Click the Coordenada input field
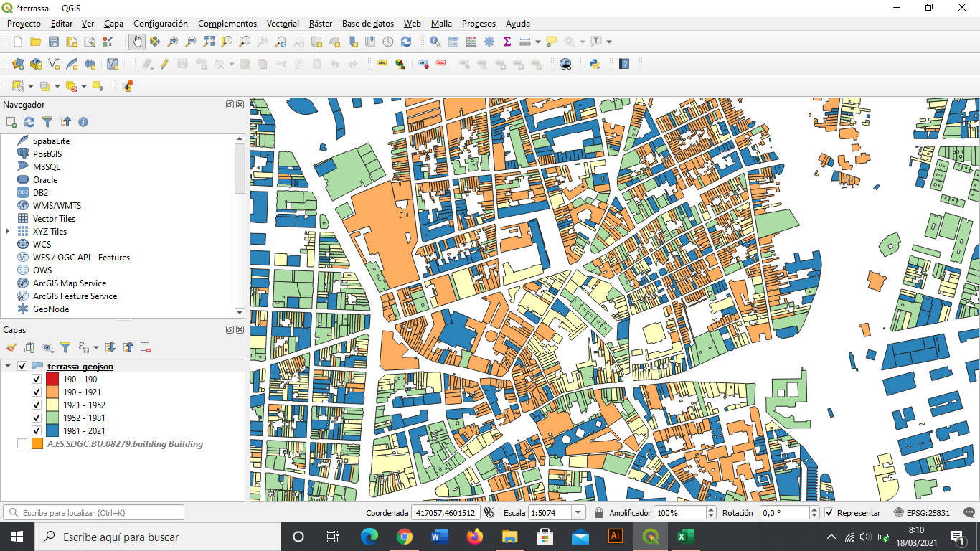The width and height of the screenshot is (980, 551). [x=445, y=513]
